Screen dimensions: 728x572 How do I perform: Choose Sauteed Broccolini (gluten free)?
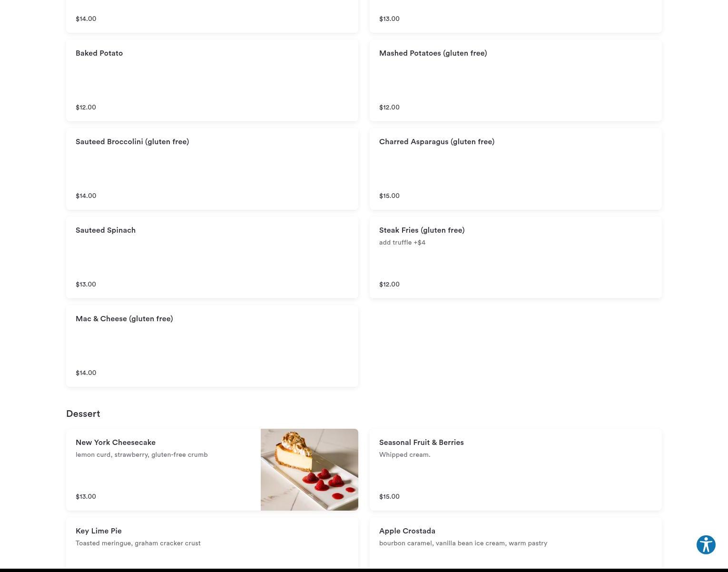212,169
